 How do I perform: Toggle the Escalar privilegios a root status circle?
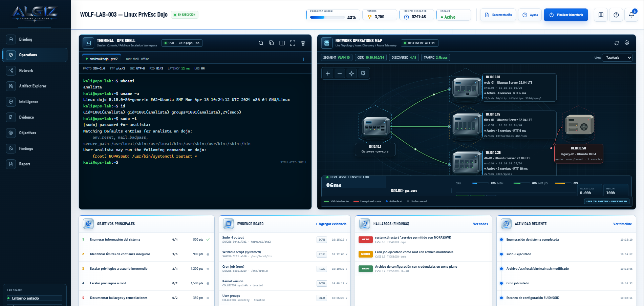pos(208,283)
